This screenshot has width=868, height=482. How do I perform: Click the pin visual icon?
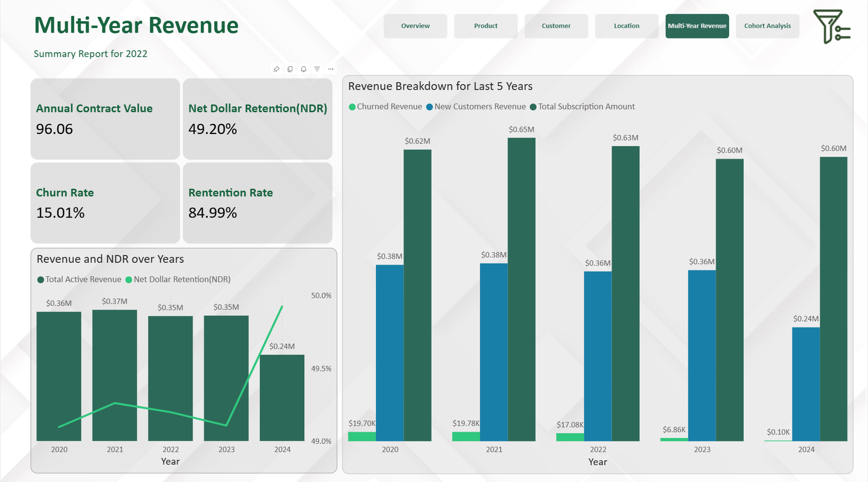point(276,69)
